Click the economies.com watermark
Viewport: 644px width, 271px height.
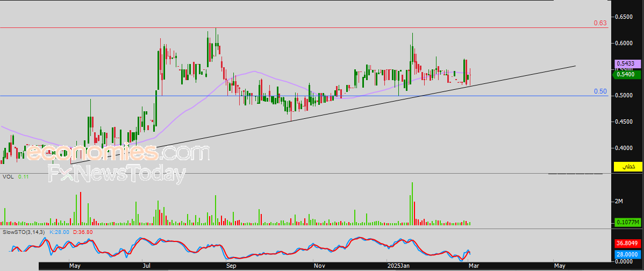click(x=117, y=153)
